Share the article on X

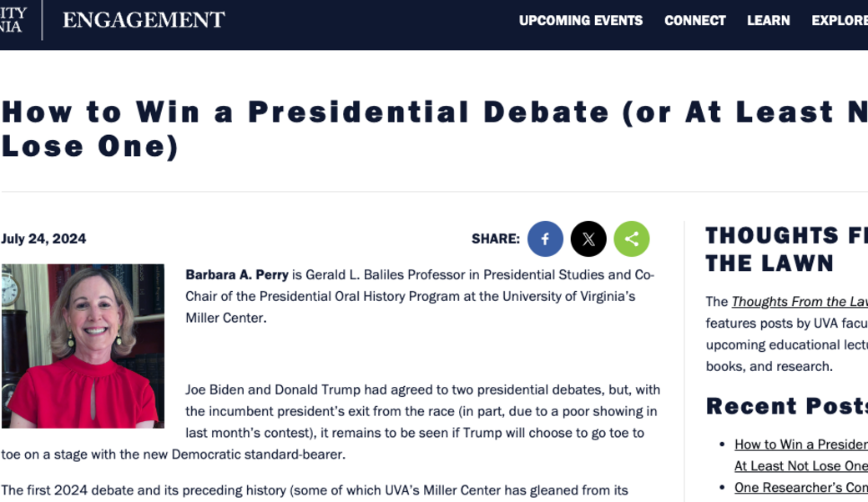pos(588,239)
